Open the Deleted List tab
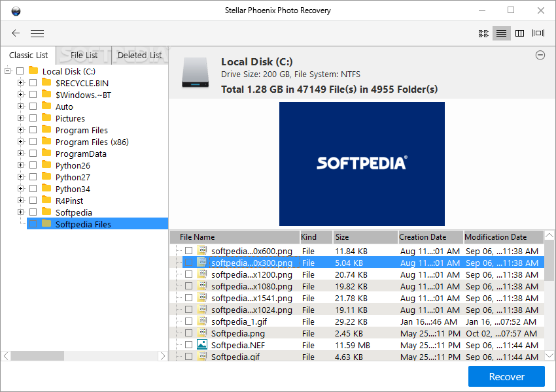 pos(140,56)
